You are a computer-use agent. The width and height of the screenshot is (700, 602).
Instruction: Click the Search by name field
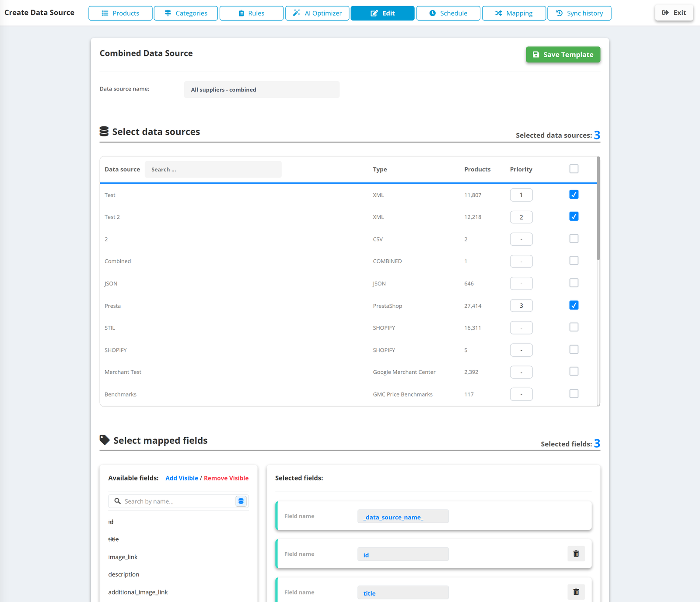click(x=178, y=501)
